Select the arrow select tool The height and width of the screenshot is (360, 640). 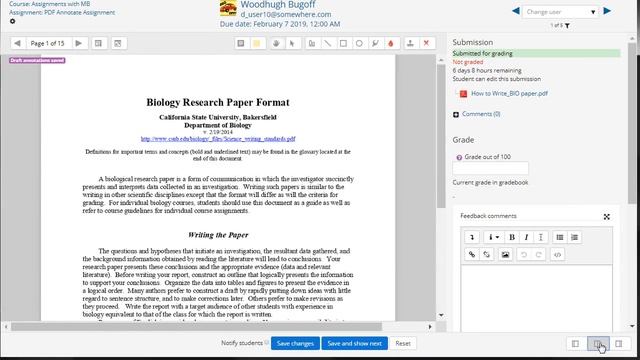(x=292, y=43)
